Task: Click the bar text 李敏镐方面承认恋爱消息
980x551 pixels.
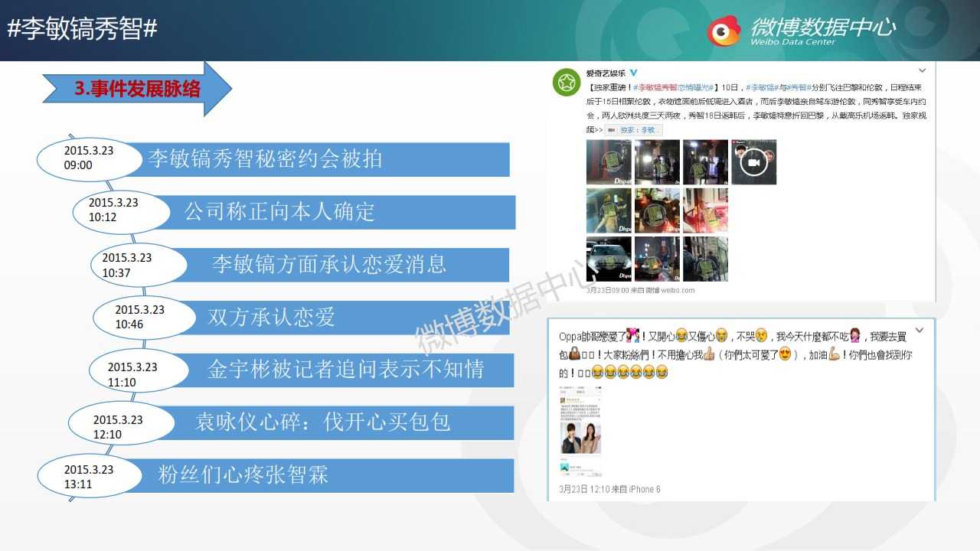Action: (x=329, y=264)
